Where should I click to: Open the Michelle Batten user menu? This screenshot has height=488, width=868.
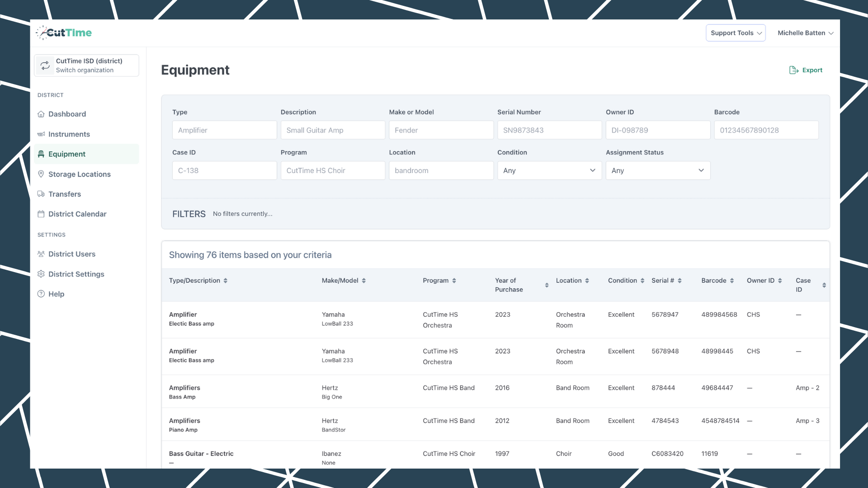click(x=806, y=33)
